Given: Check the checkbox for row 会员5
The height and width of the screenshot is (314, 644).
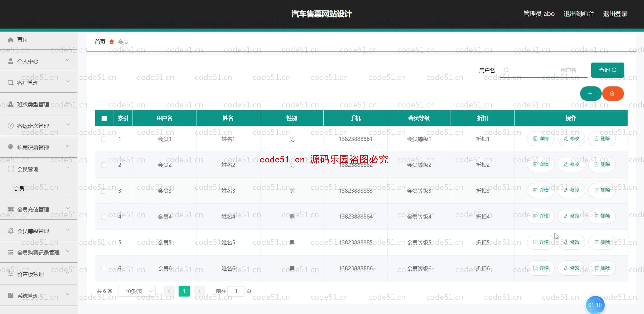Looking at the screenshot, I should click(x=104, y=242).
